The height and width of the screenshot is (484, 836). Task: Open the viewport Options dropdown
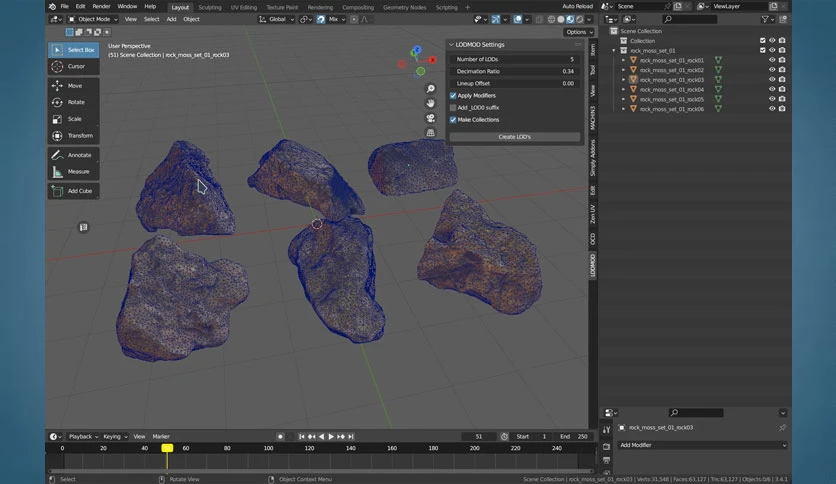tap(578, 32)
